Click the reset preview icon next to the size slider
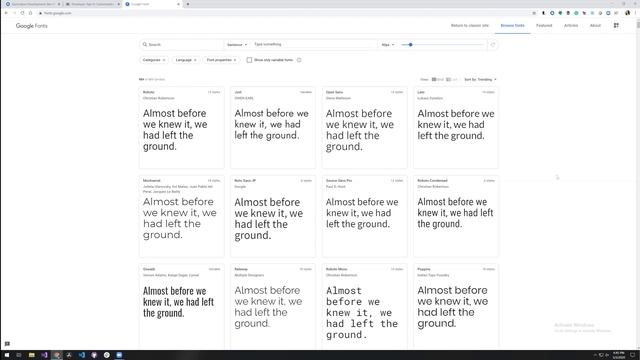The image size is (640, 360). pyautogui.click(x=493, y=45)
